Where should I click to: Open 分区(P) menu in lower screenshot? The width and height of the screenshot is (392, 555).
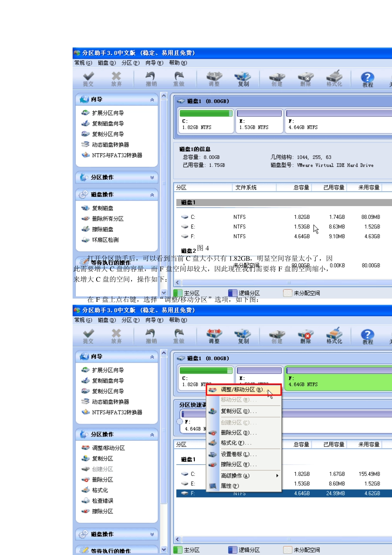pos(130,320)
